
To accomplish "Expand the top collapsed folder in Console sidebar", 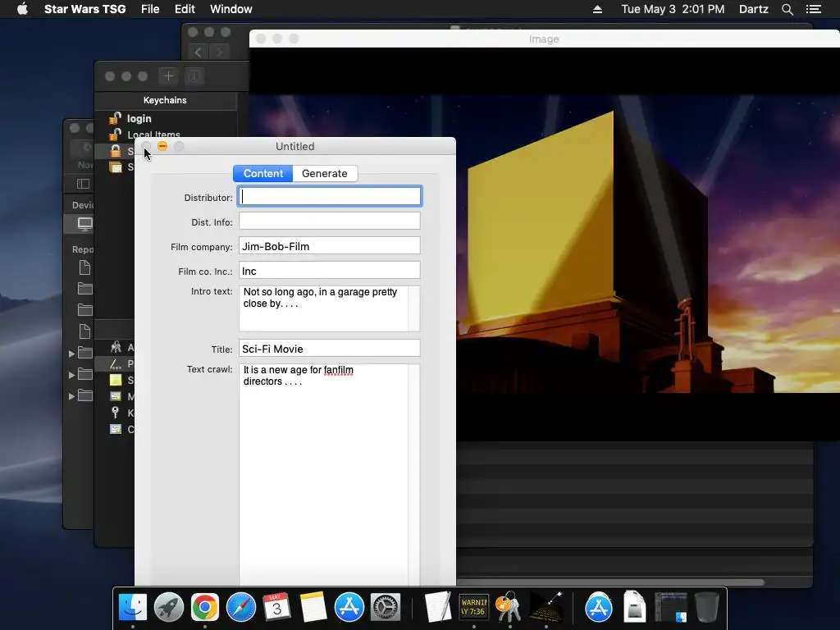I will click(x=72, y=354).
